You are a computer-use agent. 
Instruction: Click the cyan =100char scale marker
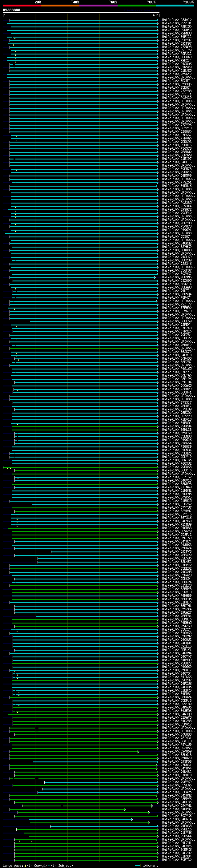pos(137,865)
